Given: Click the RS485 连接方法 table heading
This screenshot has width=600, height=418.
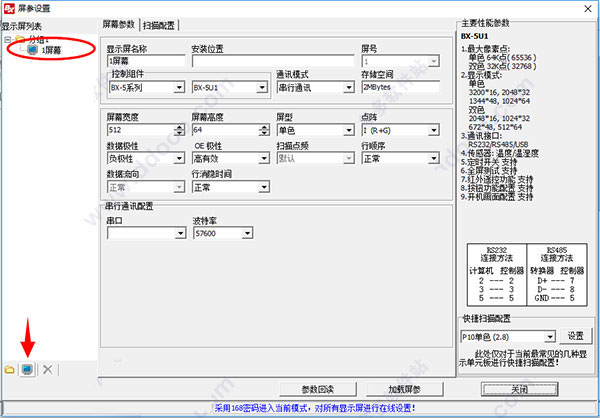Looking at the screenshot, I should (x=557, y=253).
